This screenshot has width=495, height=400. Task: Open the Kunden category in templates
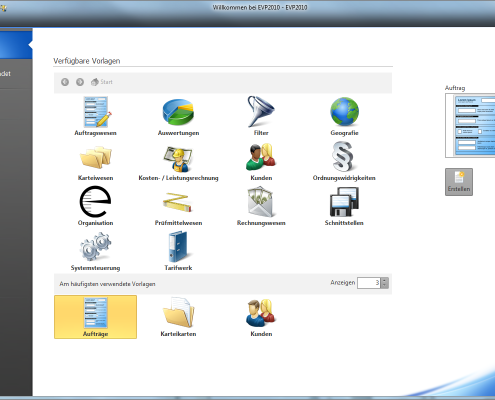[261, 161]
